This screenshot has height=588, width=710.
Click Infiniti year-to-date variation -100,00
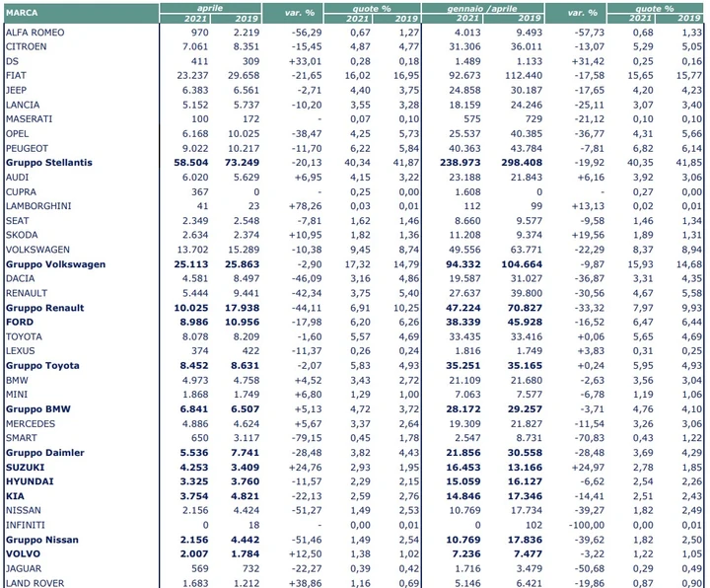(x=587, y=526)
